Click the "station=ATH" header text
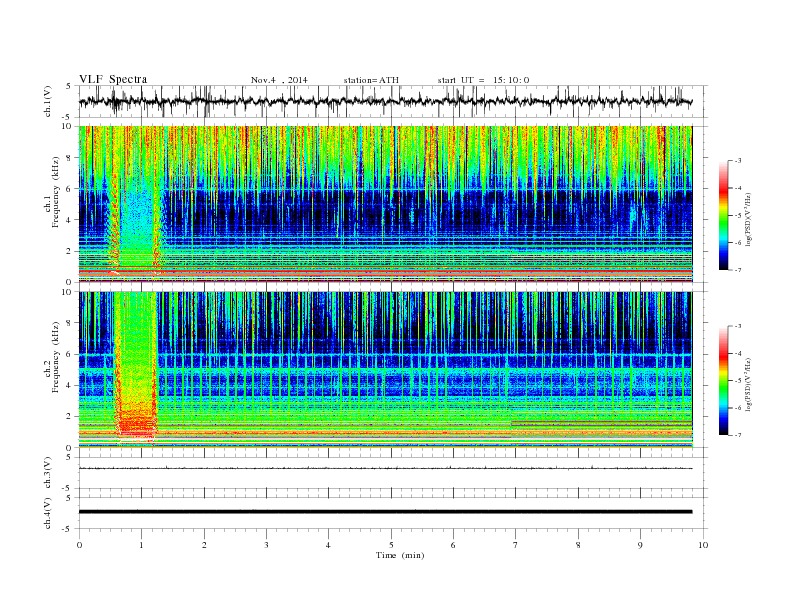This screenshot has height=612, width=792. pyautogui.click(x=371, y=80)
